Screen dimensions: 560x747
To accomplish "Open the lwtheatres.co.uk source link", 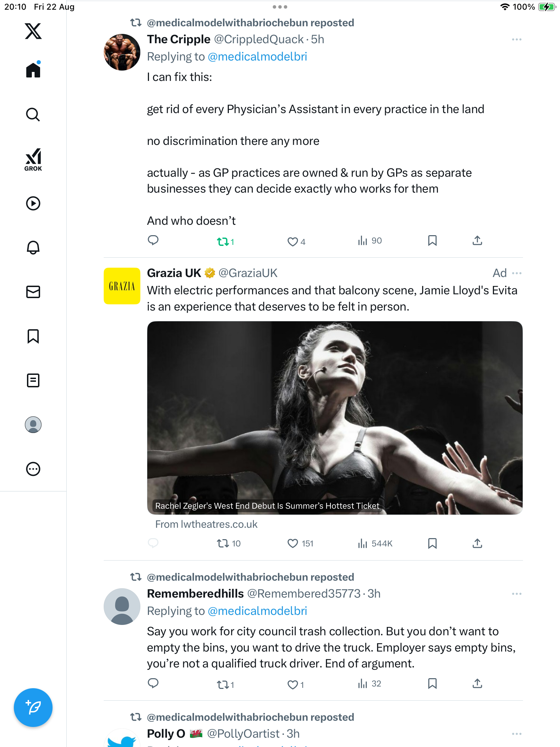I will coord(206,524).
